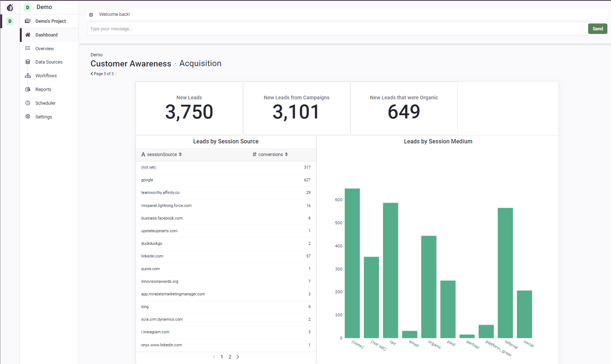611x364 pixels.
Task: Advance to next table page with right arrow
Action: pos(238,357)
